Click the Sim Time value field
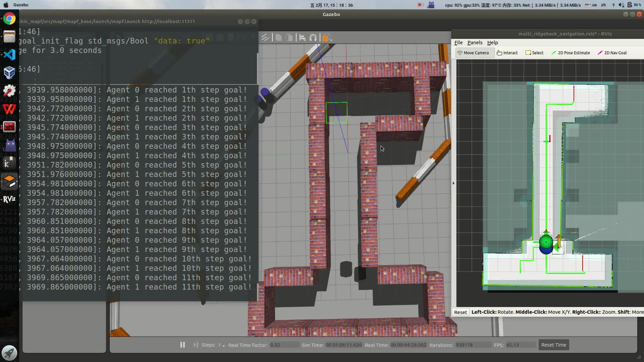 click(344, 345)
